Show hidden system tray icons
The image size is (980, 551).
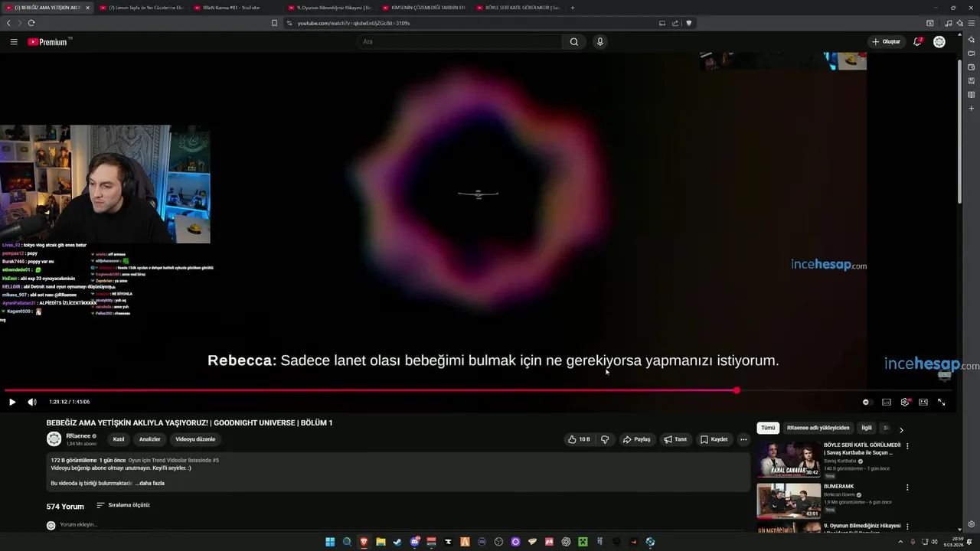click(901, 542)
